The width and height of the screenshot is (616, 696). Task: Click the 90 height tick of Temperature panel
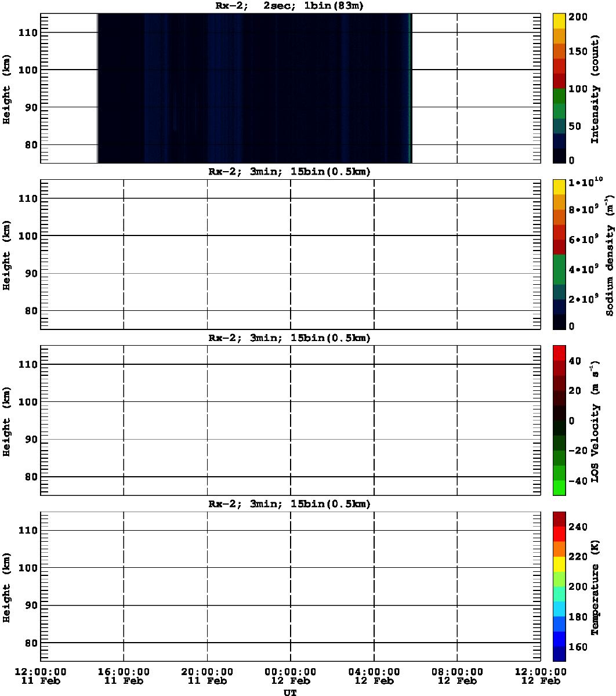[x=31, y=606]
